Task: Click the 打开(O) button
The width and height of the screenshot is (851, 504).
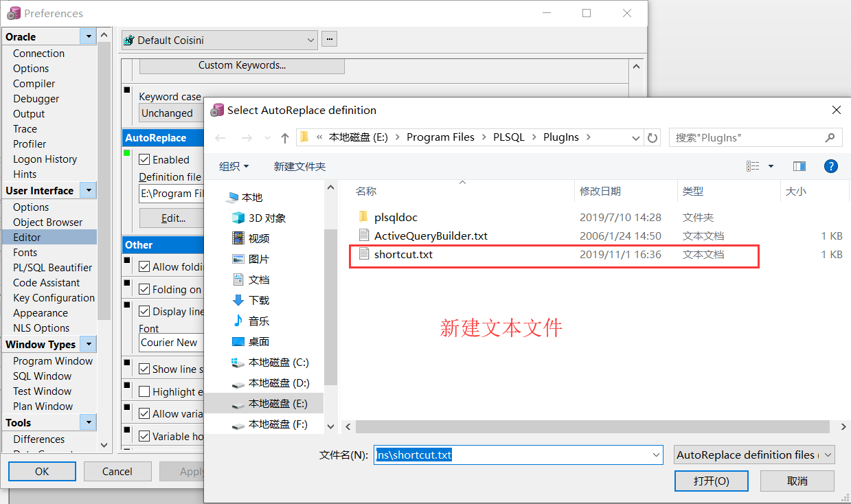Action: click(711, 481)
